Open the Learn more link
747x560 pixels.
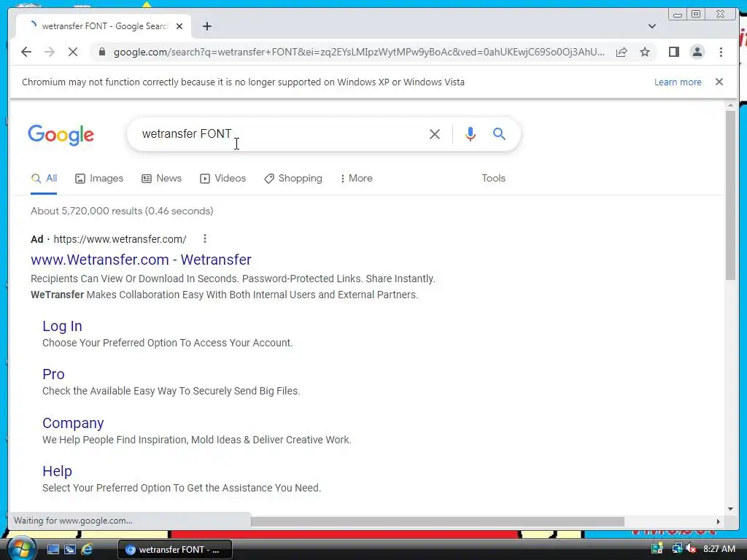coord(678,82)
